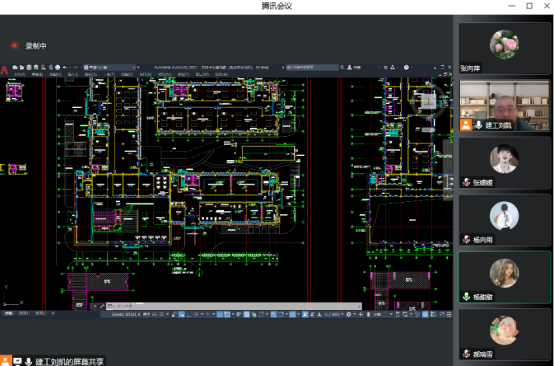
Task: Click the green microphone icon on highlighted participant tile
Action: point(466,296)
